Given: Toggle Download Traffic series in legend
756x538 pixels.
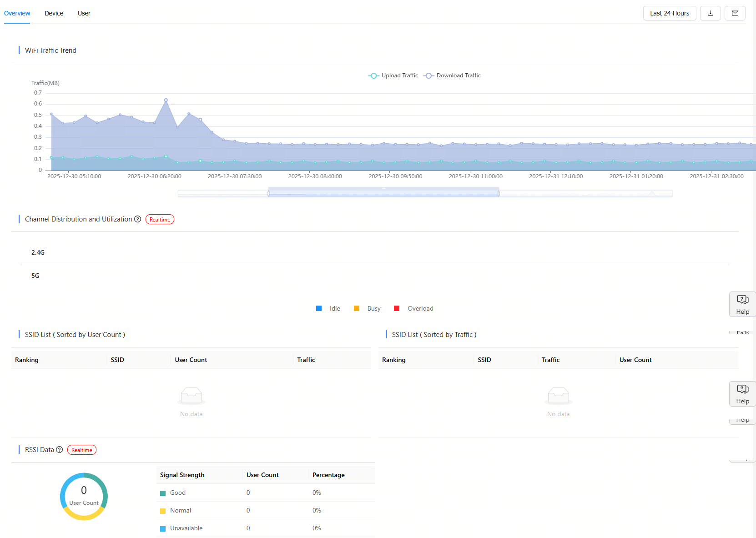Looking at the screenshot, I should 452,75.
